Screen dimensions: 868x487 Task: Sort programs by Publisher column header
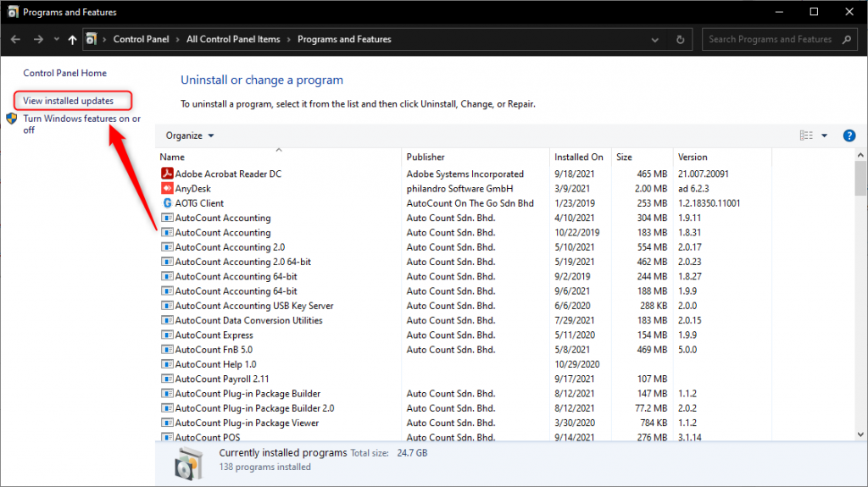pyautogui.click(x=426, y=157)
